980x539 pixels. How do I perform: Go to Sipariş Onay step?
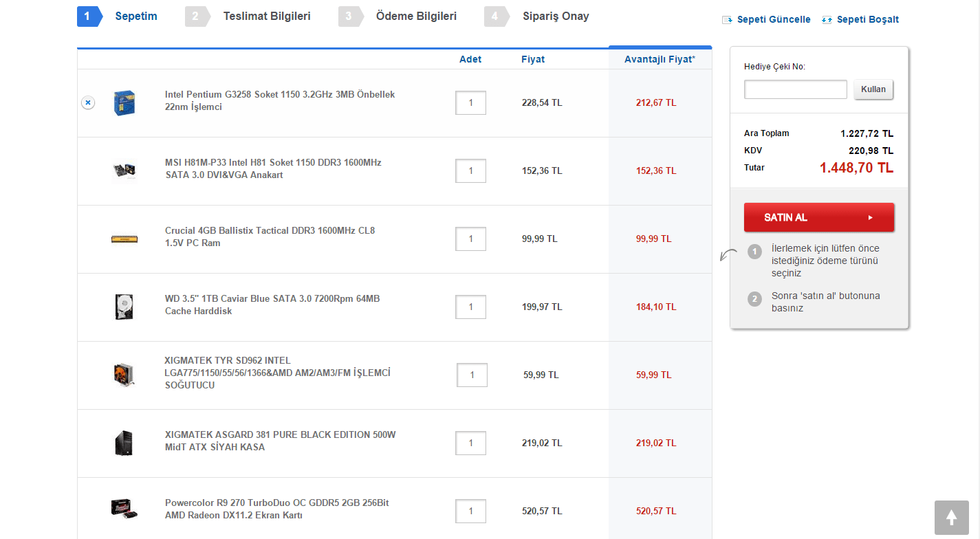555,16
